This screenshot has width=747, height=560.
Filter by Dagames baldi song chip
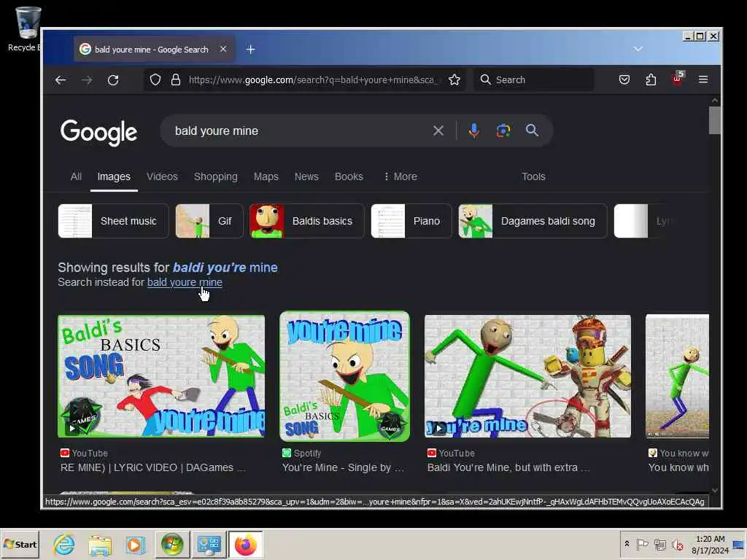pyautogui.click(x=533, y=221)
